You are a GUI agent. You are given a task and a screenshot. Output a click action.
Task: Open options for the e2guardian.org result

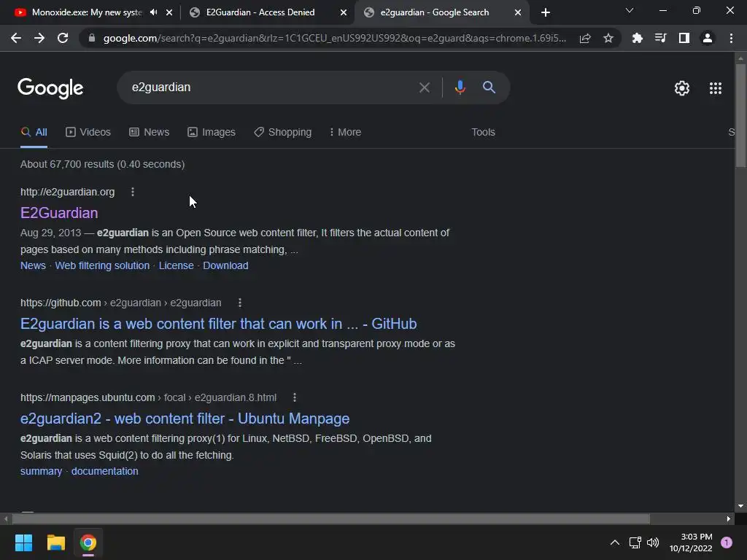coord(133,192)
